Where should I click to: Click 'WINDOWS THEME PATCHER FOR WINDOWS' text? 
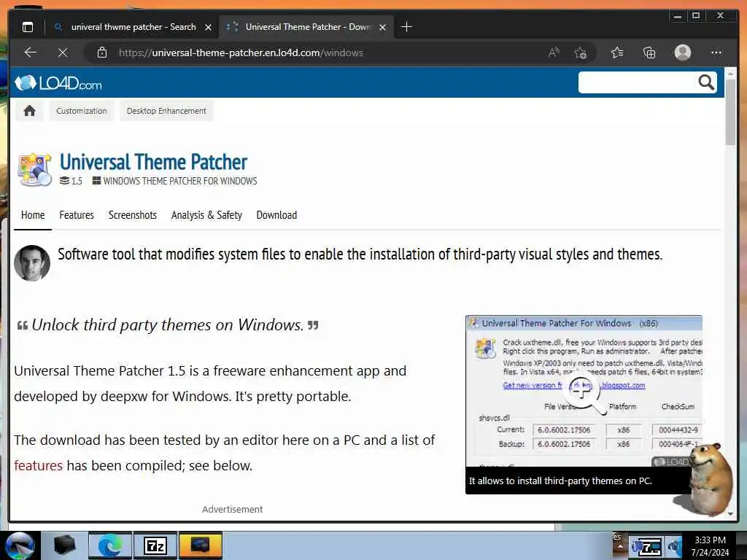[179, 181]
